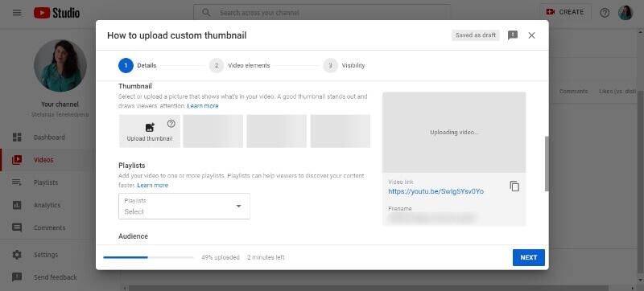Image resolution: width=644 pixels, height=291 pixels.
Task: Click the Videos play icon in sidebar
Action: click(17, 160)
